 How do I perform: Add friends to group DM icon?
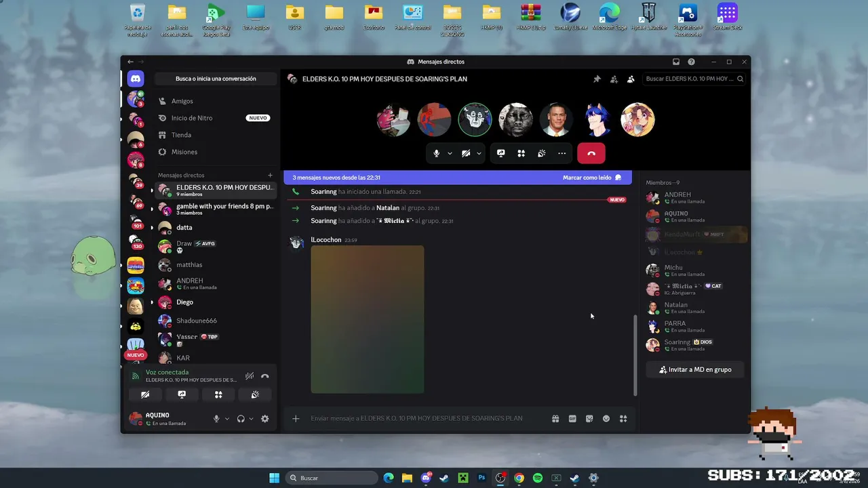[614, 79]
